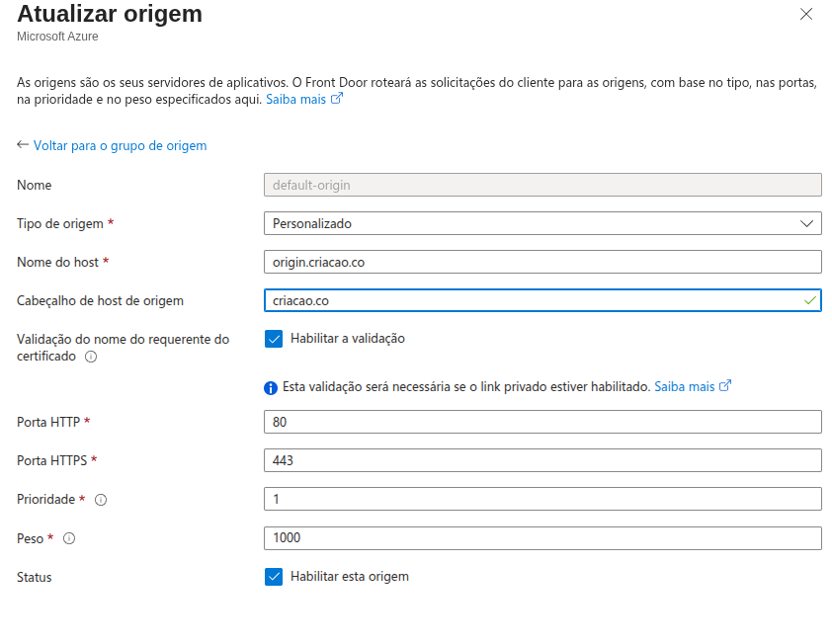Click the Tipo de origem chevron arrow
The image size is (832, 644).
[806, 223]
